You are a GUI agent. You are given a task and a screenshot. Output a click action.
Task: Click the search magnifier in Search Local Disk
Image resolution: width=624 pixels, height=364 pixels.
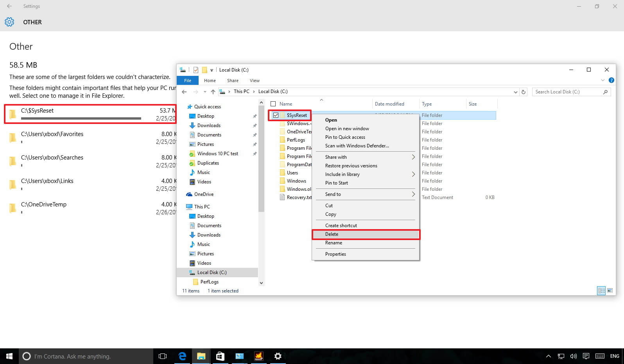[605, 92]
